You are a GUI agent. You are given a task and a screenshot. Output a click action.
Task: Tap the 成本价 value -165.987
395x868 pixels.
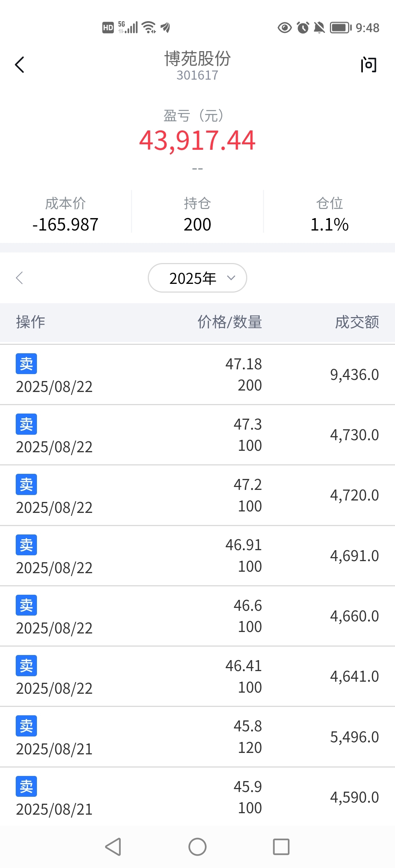tap(65, 224)
